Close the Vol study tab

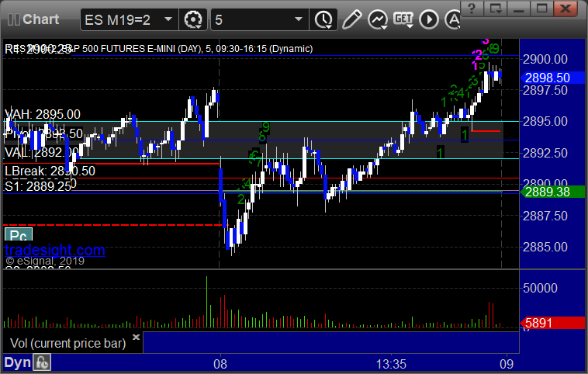click(136, 337)
